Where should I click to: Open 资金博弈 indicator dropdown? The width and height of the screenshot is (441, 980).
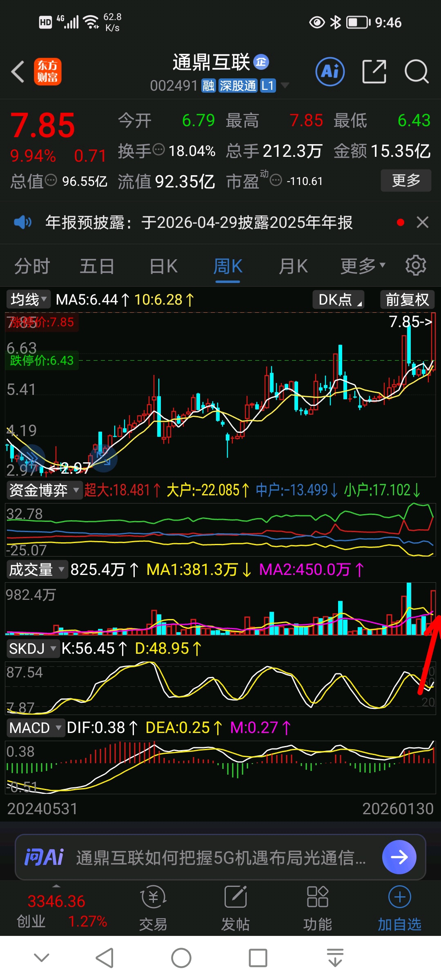pos(44,490)
